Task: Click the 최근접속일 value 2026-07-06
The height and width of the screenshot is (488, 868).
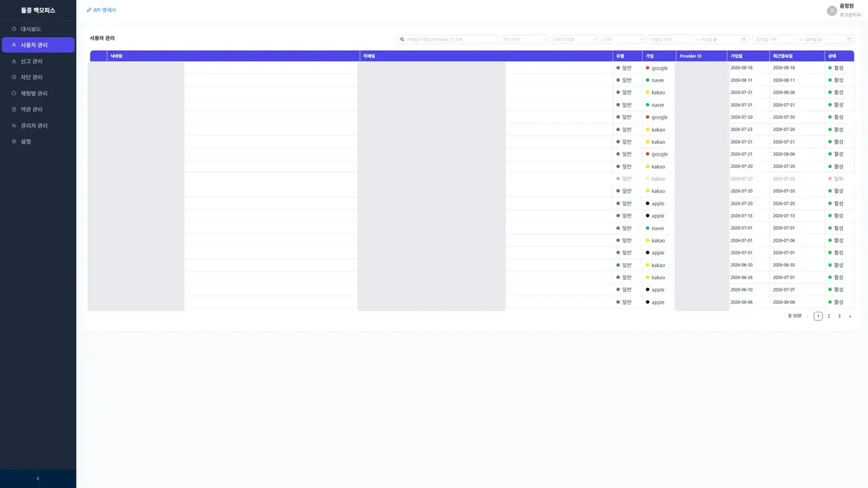Action: pos(784,241)
